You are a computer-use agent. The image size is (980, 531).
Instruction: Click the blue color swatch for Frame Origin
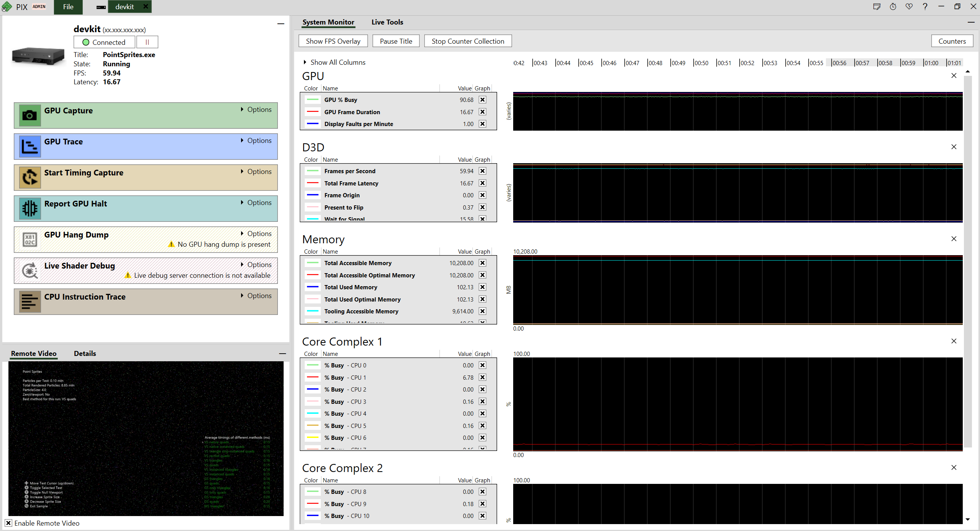(x=313, y=195)
